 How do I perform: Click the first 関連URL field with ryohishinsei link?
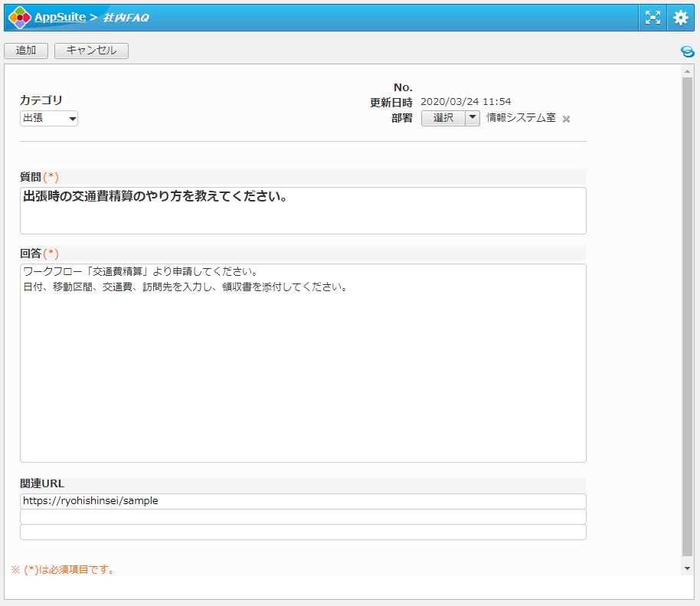[x=303, y=501]
